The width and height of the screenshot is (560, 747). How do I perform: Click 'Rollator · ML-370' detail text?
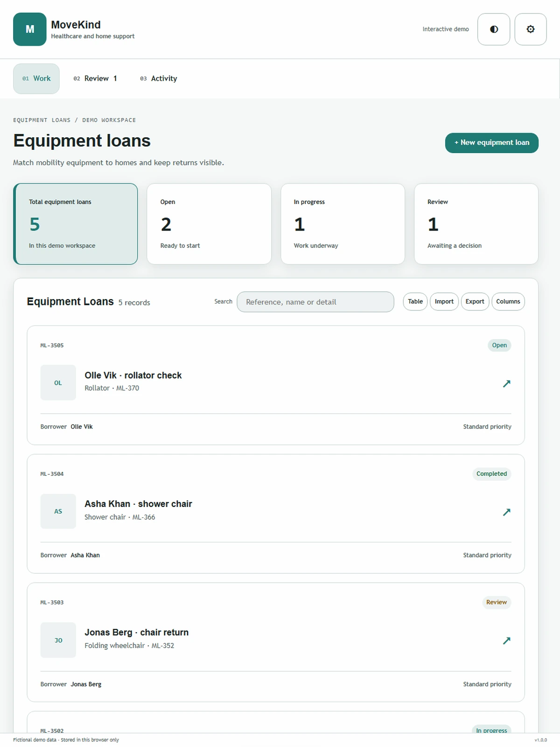coord(112,388)
